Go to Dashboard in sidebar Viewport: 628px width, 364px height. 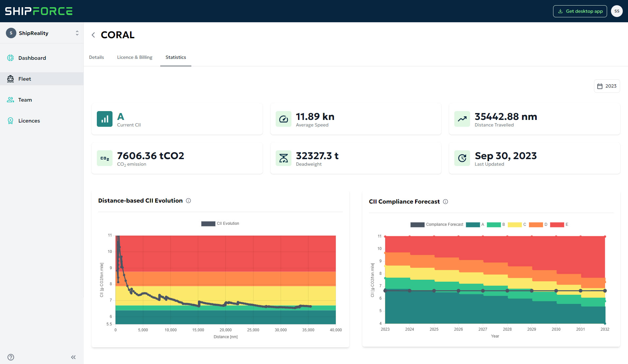[x=32, y=58]
